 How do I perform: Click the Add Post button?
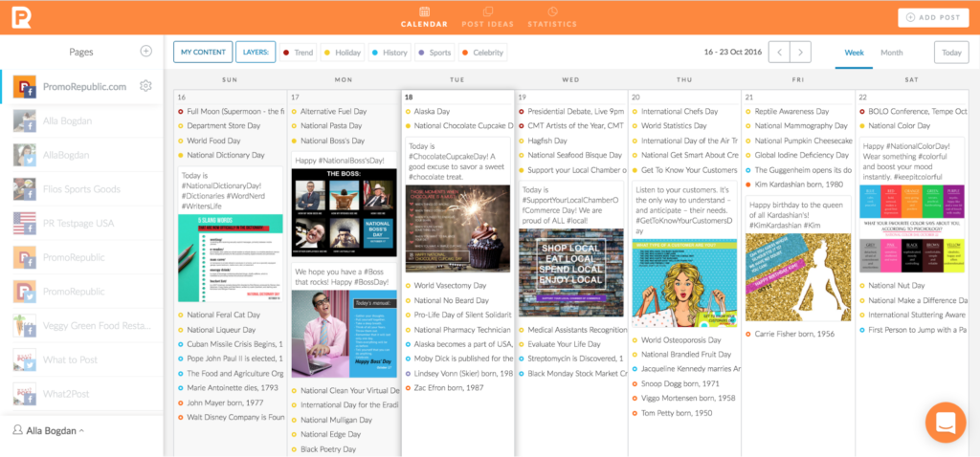[x=933, y=17]
